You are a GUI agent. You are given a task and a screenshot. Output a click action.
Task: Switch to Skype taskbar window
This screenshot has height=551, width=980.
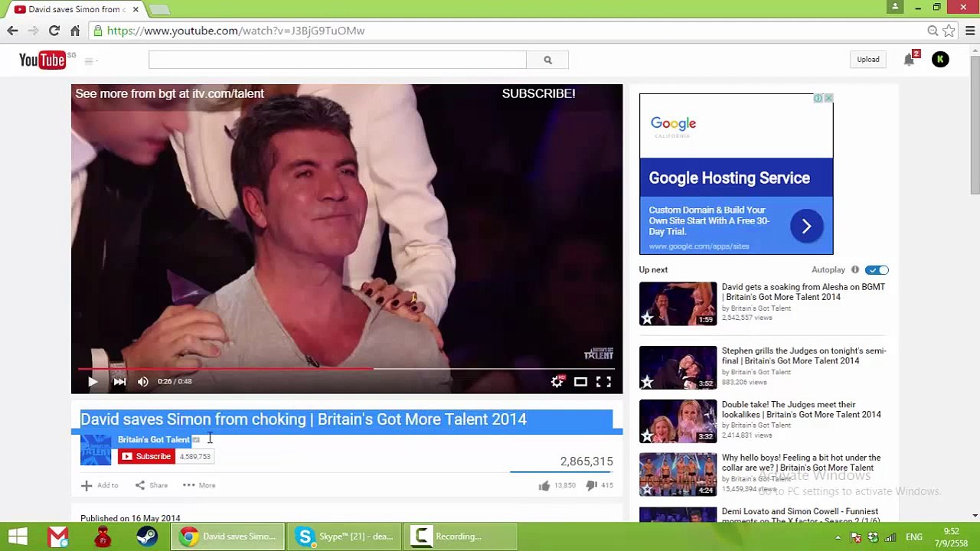[345, 536]
